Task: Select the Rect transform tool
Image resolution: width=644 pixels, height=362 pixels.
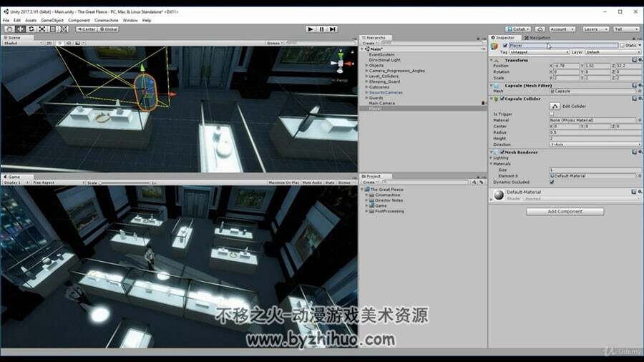Action: pyautogui.click(x=53, y=29)
